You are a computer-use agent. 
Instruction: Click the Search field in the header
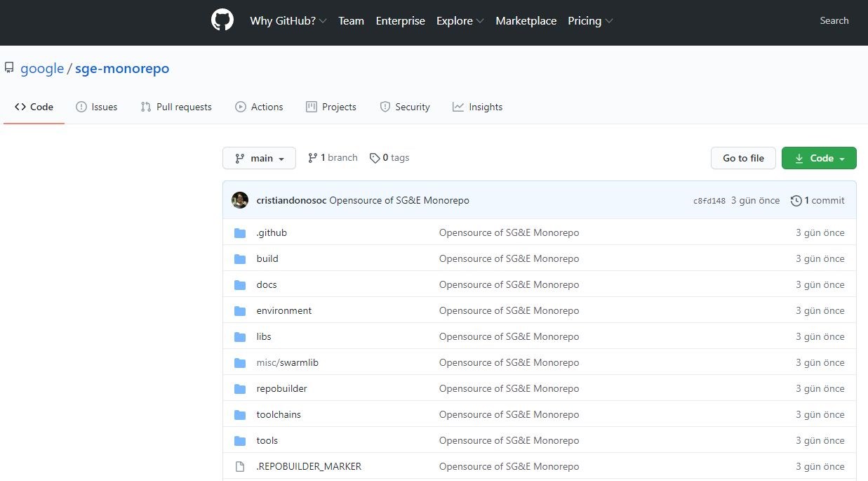click(x=834, y=20)
